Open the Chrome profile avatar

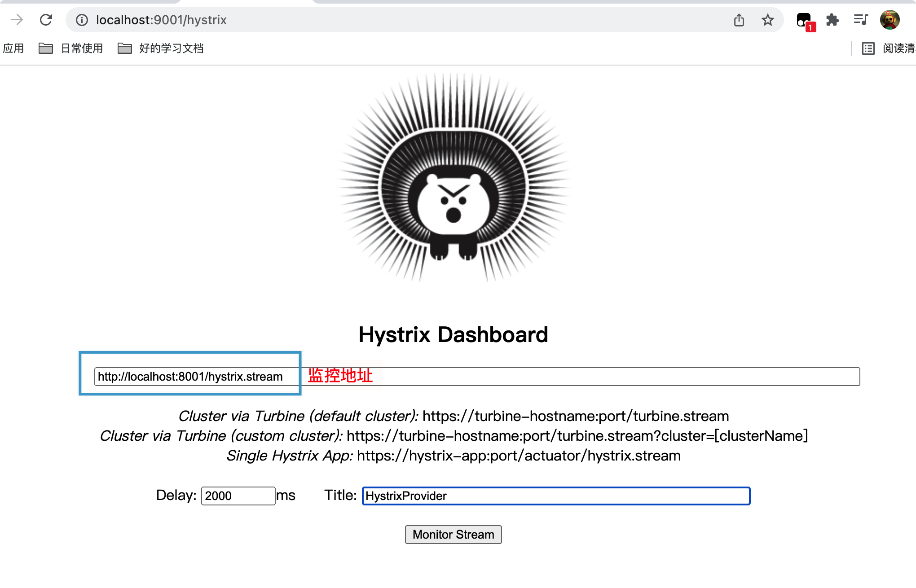tap(890, 20)
